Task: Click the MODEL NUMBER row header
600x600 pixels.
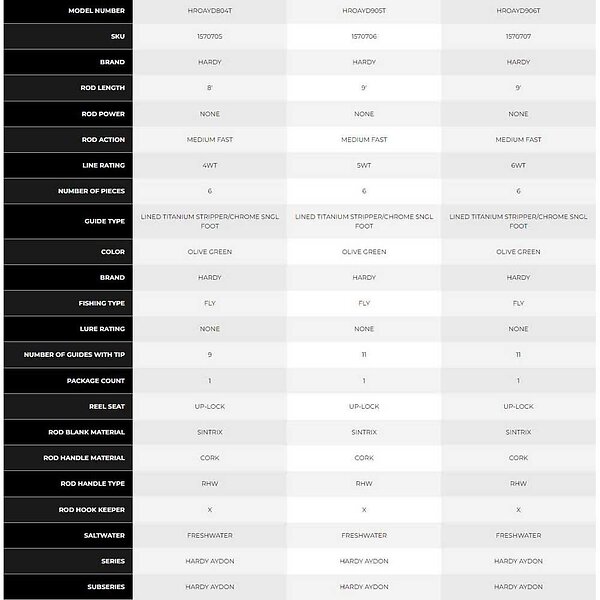Action: click(96, 10)
